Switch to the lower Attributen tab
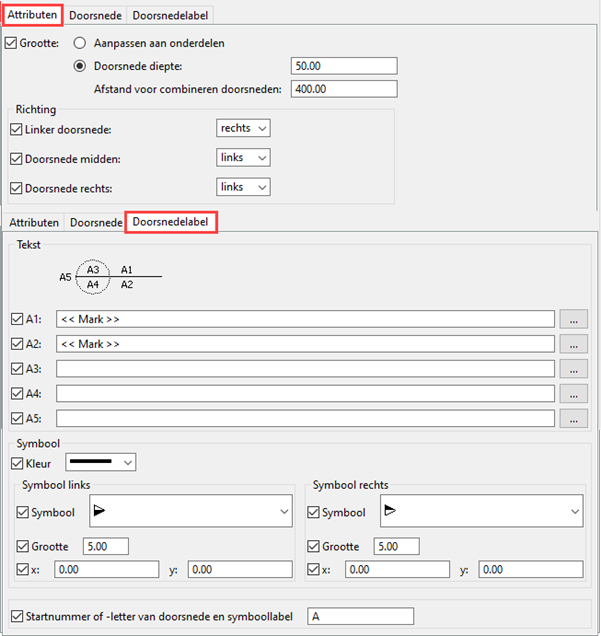 click(34, 223)
